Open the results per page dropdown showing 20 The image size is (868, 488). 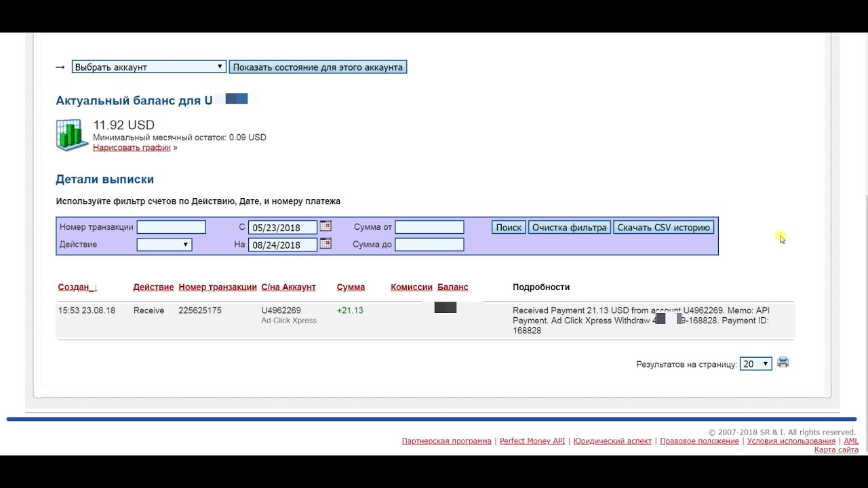756,364
